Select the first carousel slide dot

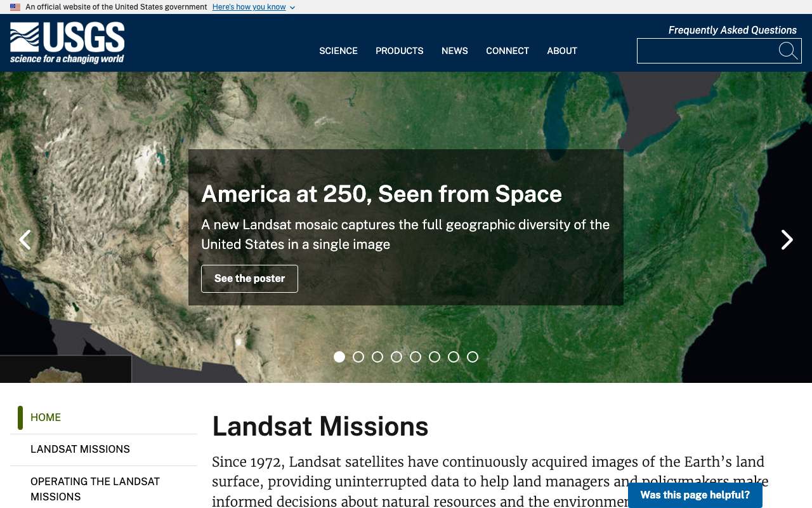(x=339, y=357)
